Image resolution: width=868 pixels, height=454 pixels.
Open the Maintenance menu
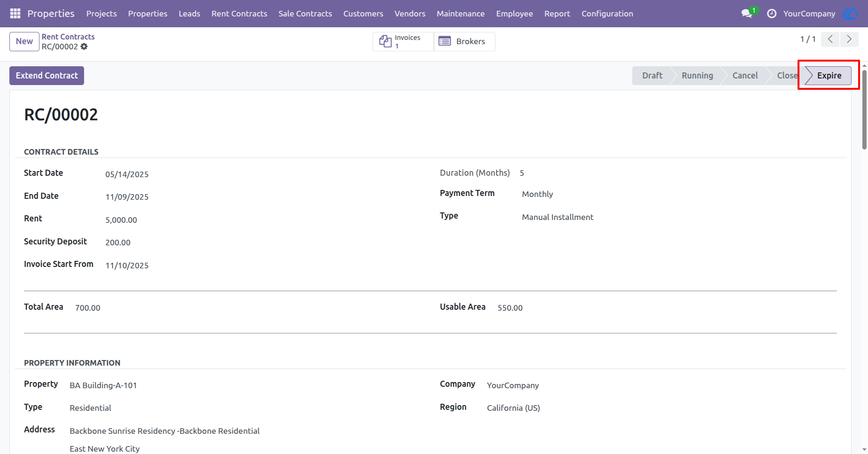tap(460, 14)
